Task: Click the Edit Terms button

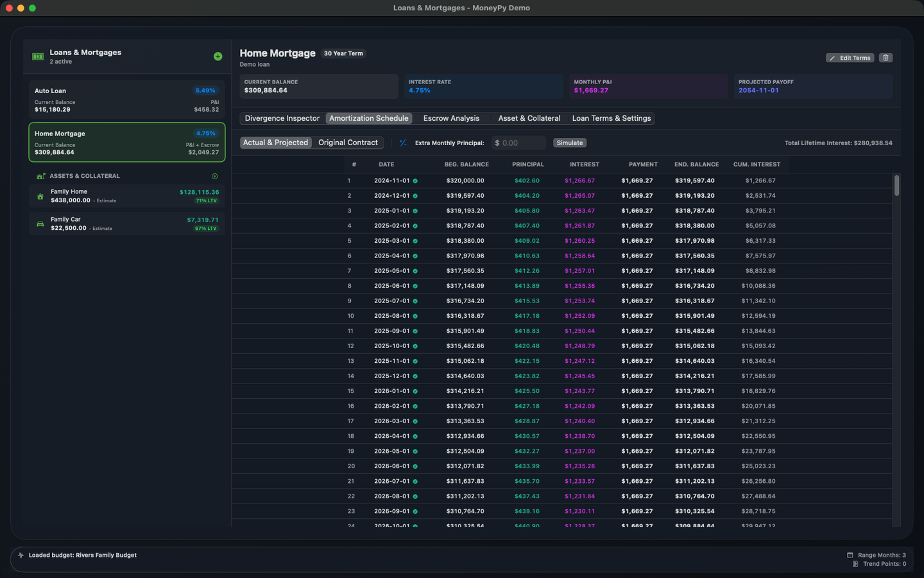Action: [850, 58]
